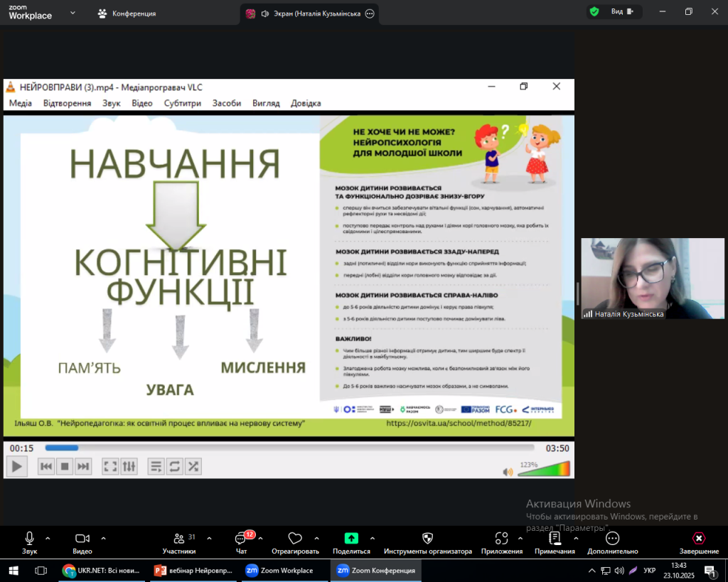This screenshot has height=582, width=728.
Task: Toggle the Zoom camera video
Action: pos(82,539)
